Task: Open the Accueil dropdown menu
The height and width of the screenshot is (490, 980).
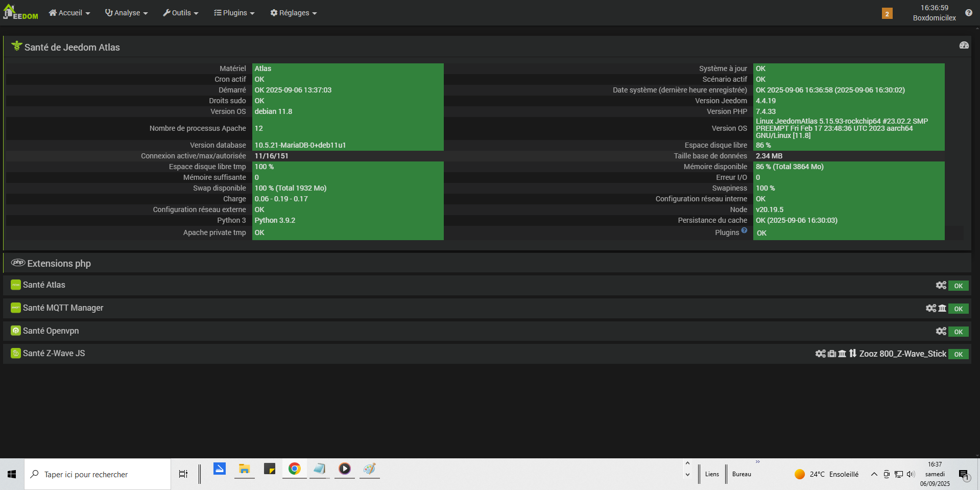Action: pos(69,13)
